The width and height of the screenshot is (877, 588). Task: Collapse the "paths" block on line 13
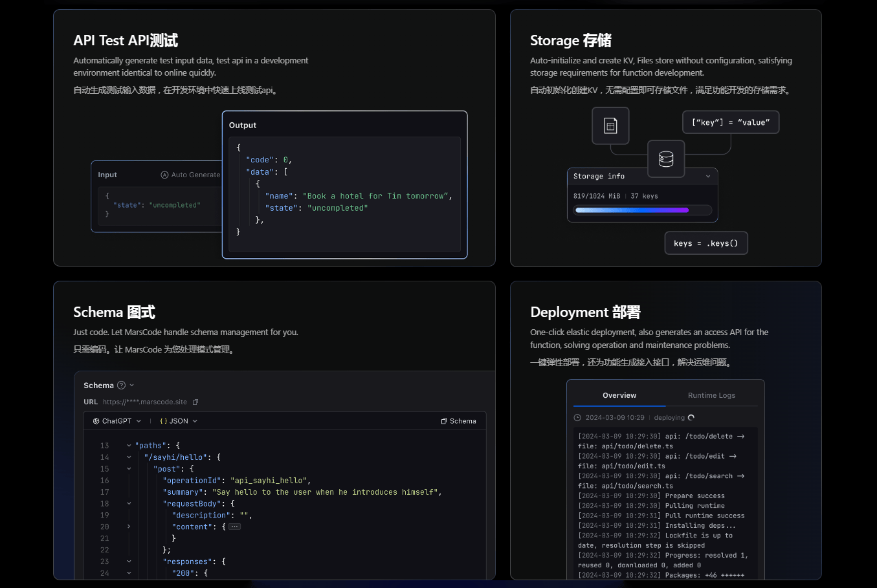click(129, 446)
